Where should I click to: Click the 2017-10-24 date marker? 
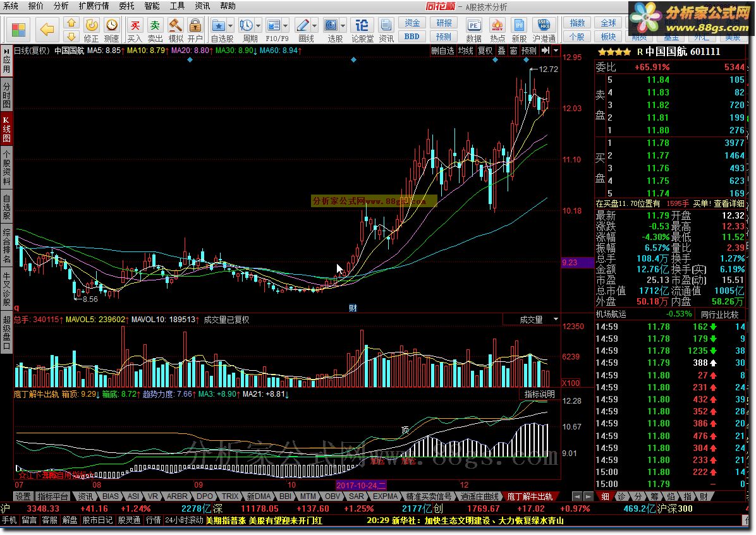361,485
